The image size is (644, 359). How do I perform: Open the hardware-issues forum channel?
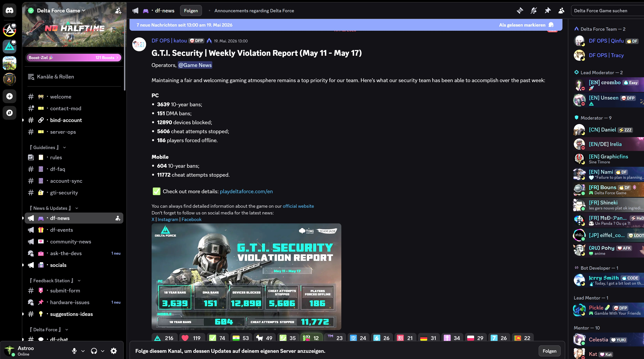pyautogui.click(x=74, y=302)
